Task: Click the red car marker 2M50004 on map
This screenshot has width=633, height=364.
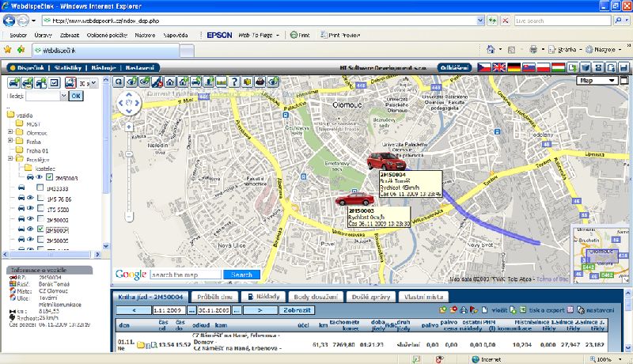Action: [x=385, y=161]
